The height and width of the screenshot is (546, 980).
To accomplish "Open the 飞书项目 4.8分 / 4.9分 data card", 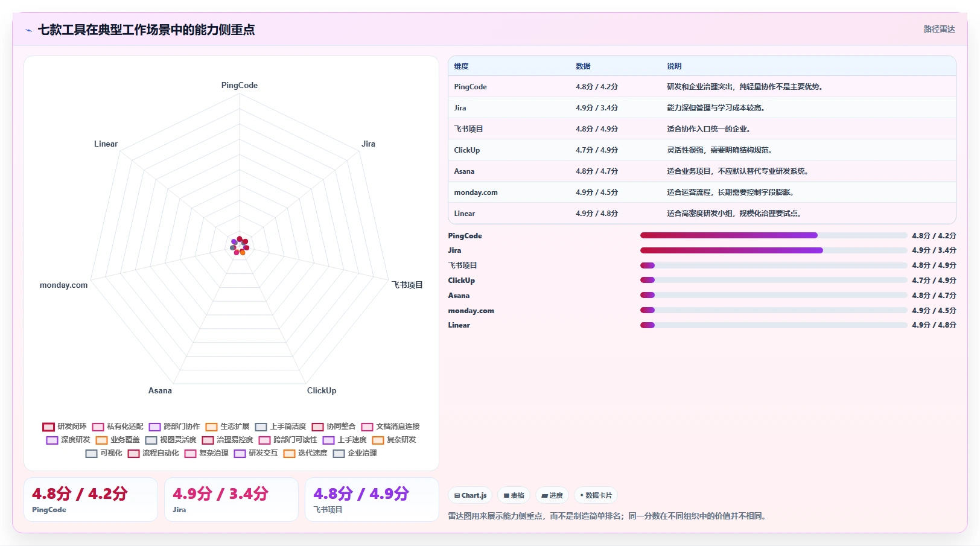I will [372, 500].
